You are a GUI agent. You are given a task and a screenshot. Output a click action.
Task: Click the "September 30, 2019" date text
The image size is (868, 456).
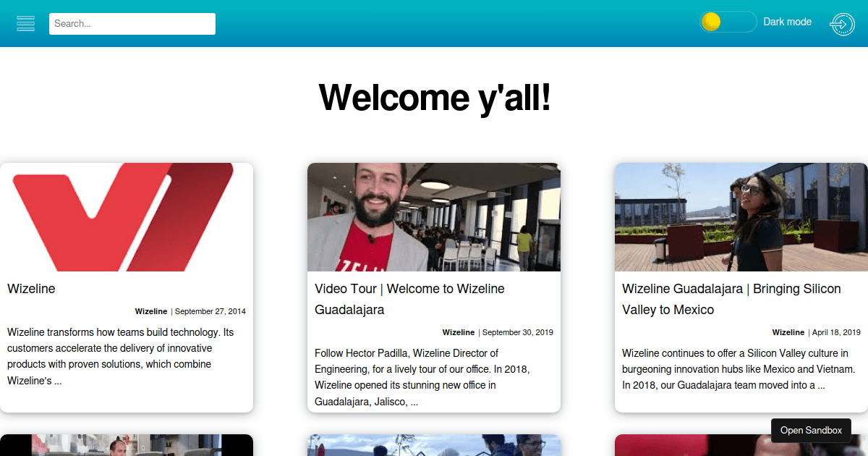(518, 333)
